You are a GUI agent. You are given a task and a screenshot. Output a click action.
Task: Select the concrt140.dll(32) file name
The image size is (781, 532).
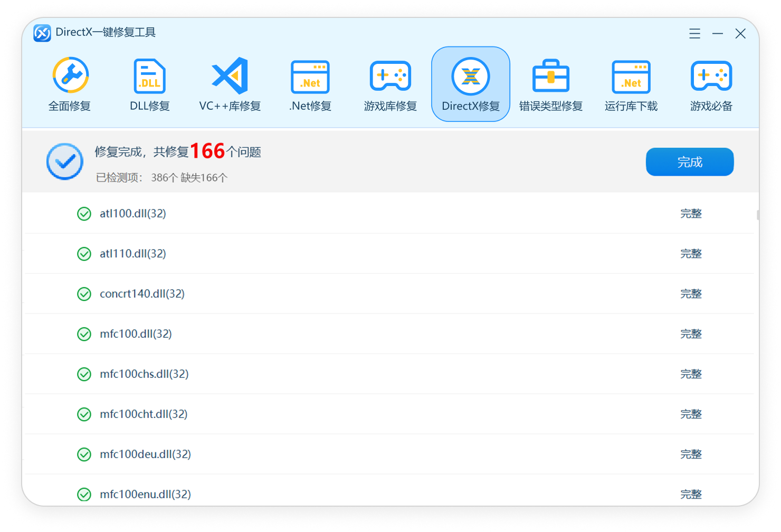tap(142, 293)
